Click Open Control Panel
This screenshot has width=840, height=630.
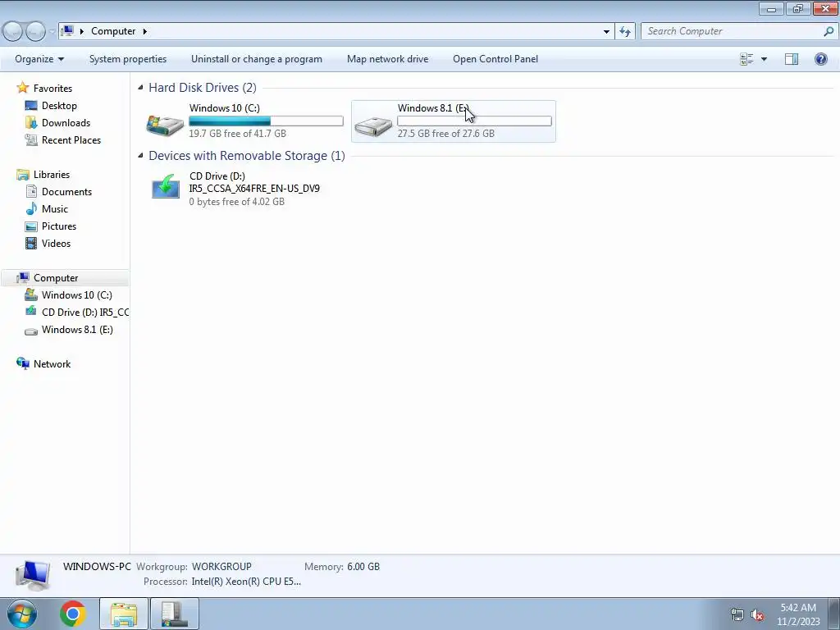[495, 59]
